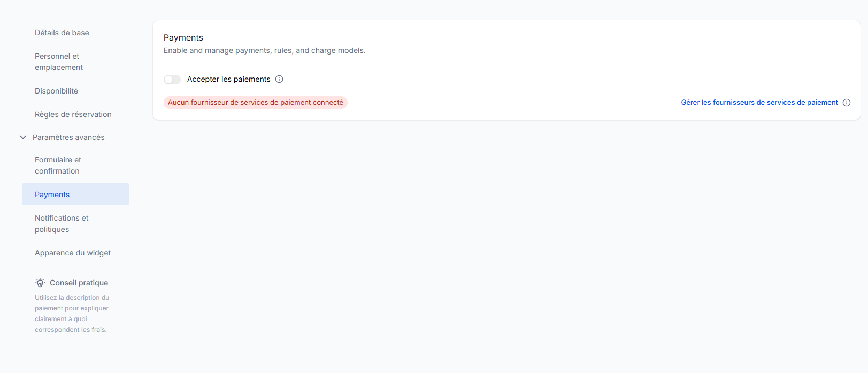Click the red Aucun fournisseur connecté badge
868x373 pixels.
tap(256, 103)
